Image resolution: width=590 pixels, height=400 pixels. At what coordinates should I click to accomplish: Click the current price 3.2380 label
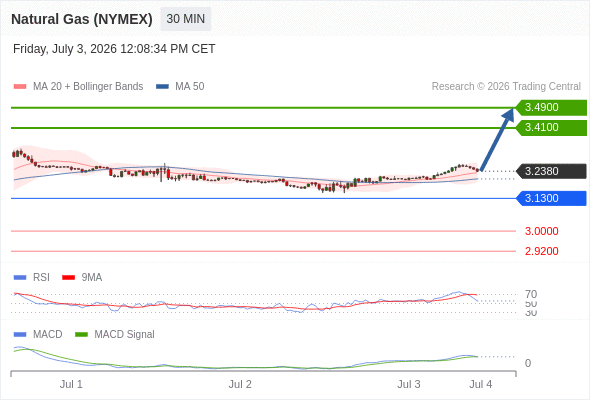(x=551, y=171)
